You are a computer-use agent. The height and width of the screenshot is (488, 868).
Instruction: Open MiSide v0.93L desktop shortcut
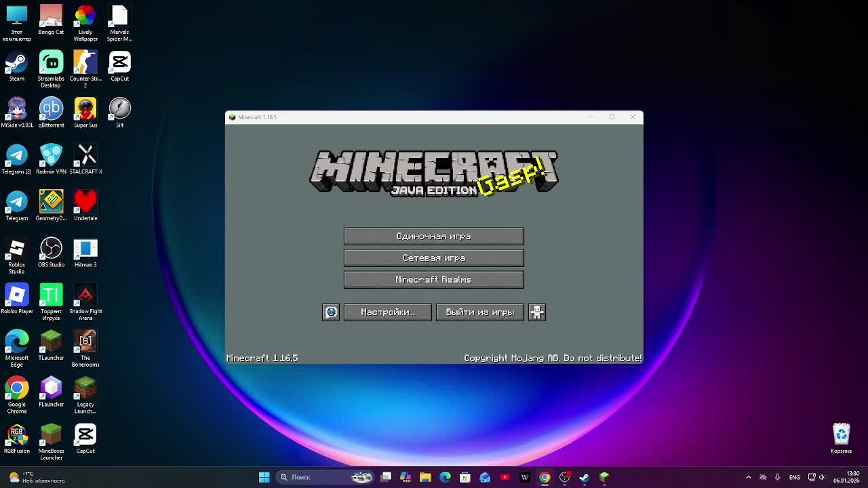17,113
